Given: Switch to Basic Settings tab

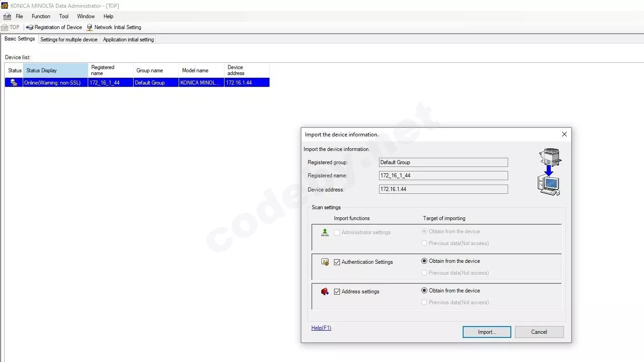Looking at the screenshot, I should 20,39.
